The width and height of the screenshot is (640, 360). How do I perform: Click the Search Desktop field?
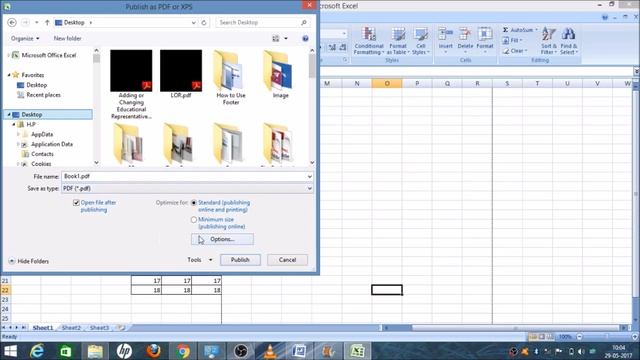[x=262, y=22]
